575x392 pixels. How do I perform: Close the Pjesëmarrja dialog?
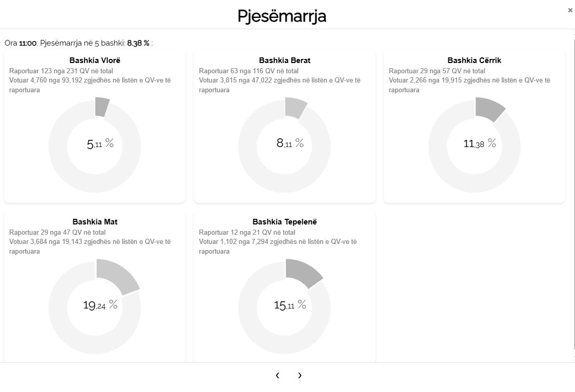pyautogui.click(x=570, y=10)
